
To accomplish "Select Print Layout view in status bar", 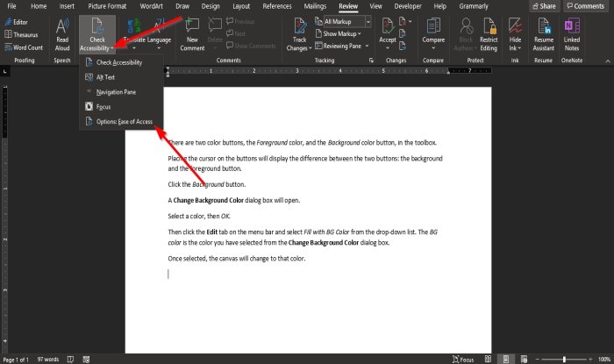I will coord(506,359).
